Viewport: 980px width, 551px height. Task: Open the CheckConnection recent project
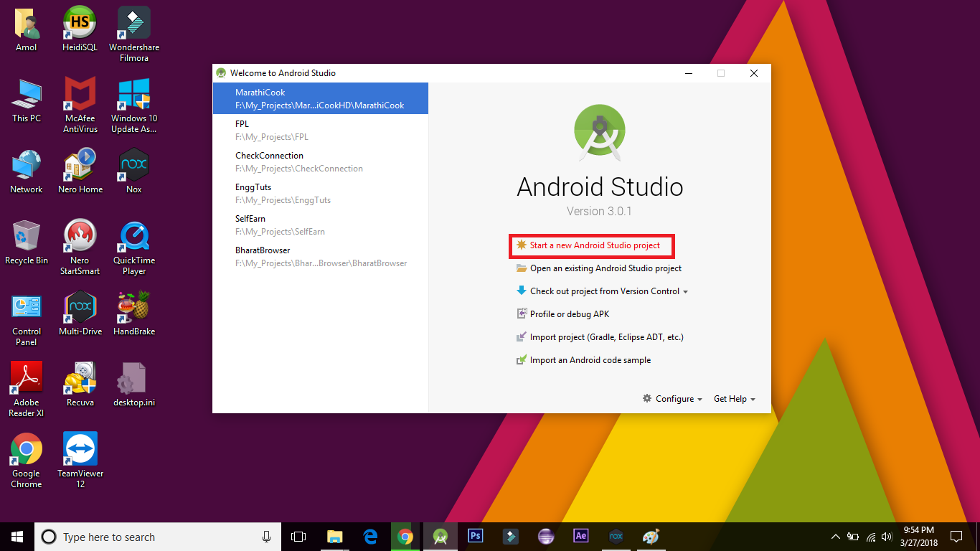coord(321,161)
